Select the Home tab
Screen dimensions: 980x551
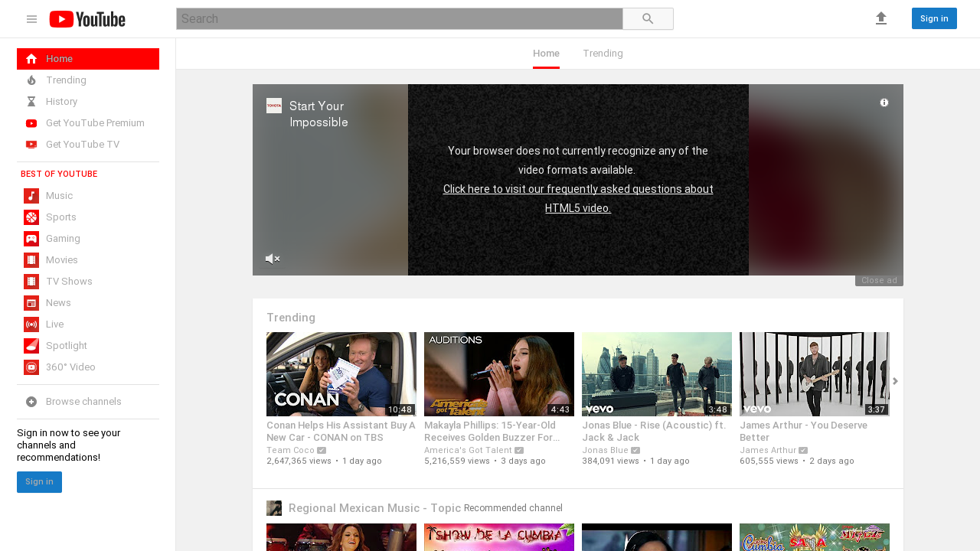pyautogui.click(x=546, y=54)
